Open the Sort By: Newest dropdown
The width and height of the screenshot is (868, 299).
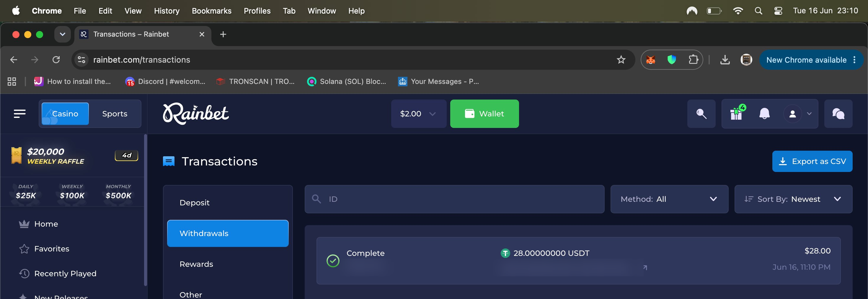[793, 199]
